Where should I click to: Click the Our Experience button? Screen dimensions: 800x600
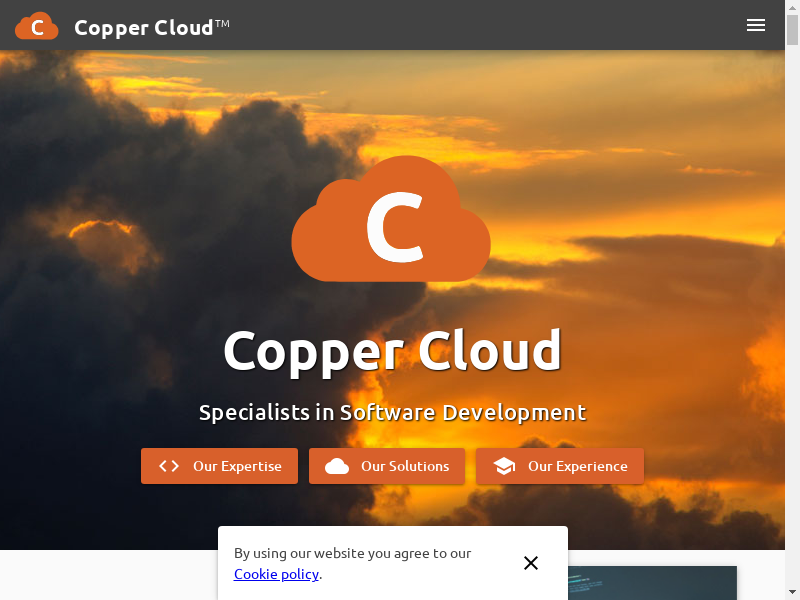pyautogui.click(x=560, y=466)
